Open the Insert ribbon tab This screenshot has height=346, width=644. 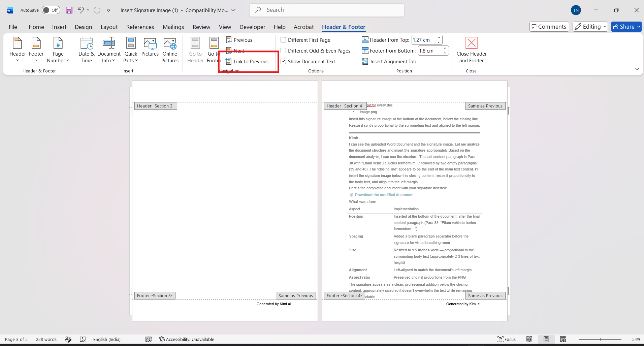pyautogui.click(x=59, y=27)
